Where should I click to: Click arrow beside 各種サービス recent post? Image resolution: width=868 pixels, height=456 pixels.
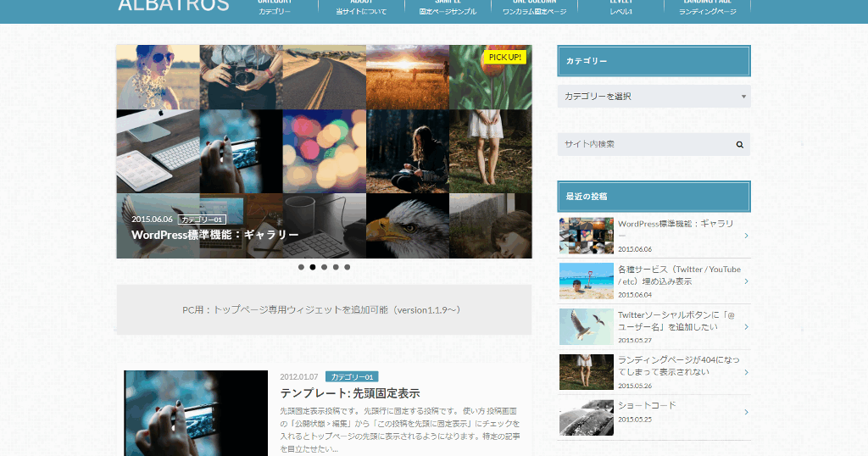[746, 281]
